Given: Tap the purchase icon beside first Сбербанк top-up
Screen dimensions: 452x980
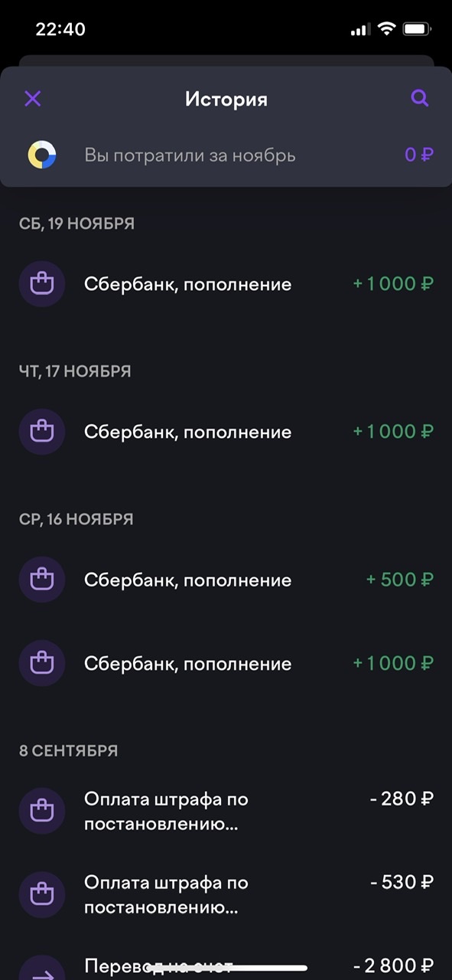Looking at the screenshot, I should 42,283.
